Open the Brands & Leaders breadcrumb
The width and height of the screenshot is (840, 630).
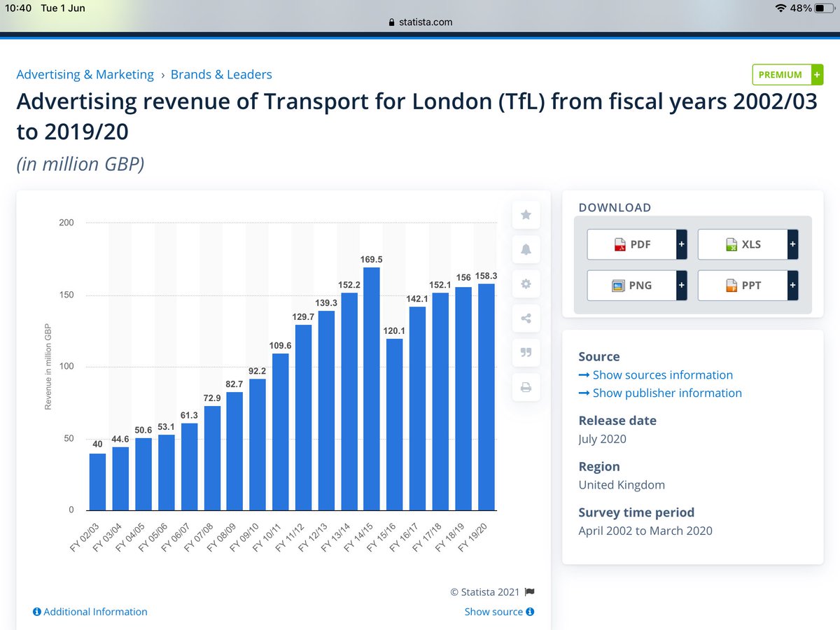click(x=221, y=74)
